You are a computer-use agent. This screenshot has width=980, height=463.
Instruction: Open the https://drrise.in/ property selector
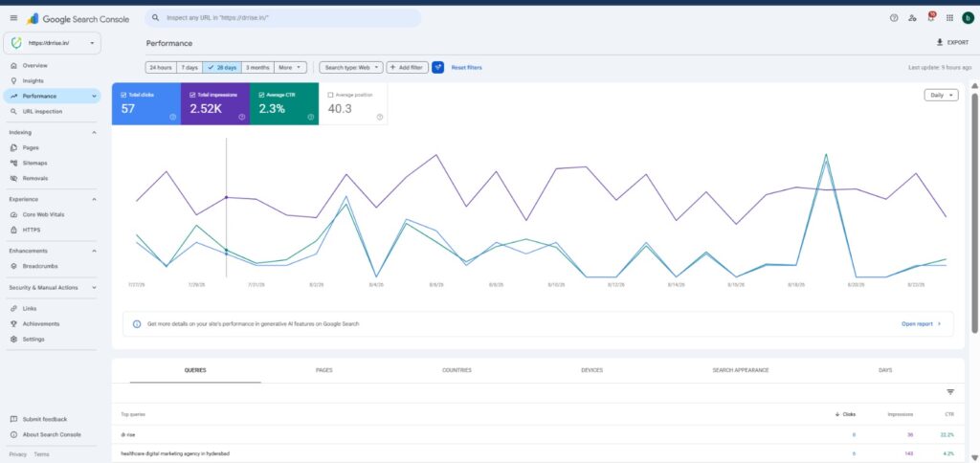(53, 43)
